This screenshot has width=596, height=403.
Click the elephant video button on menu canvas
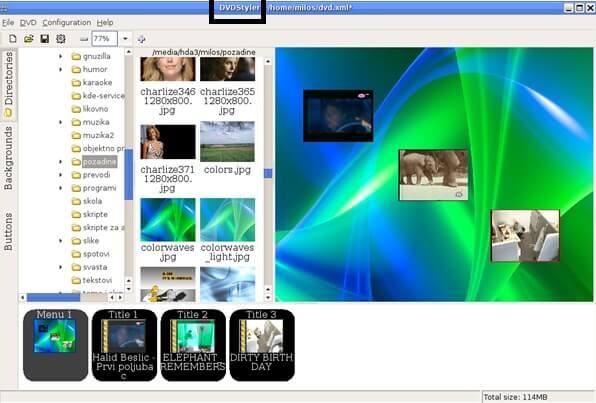pyautogui.click(x=433, y=175)
